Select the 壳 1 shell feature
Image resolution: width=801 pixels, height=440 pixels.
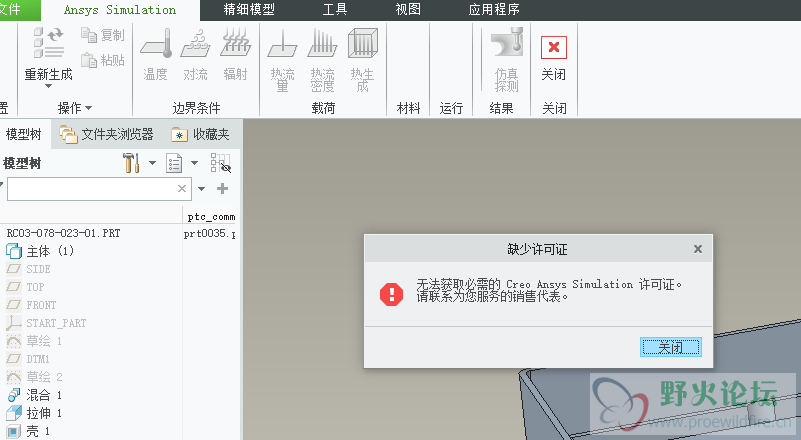pyautogui.click(x=28, y=431)
